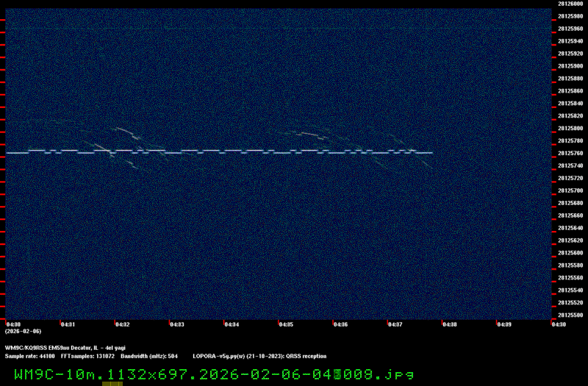Click the green WM9C-10m filename text
588x386 pixels.
point(213,374)
